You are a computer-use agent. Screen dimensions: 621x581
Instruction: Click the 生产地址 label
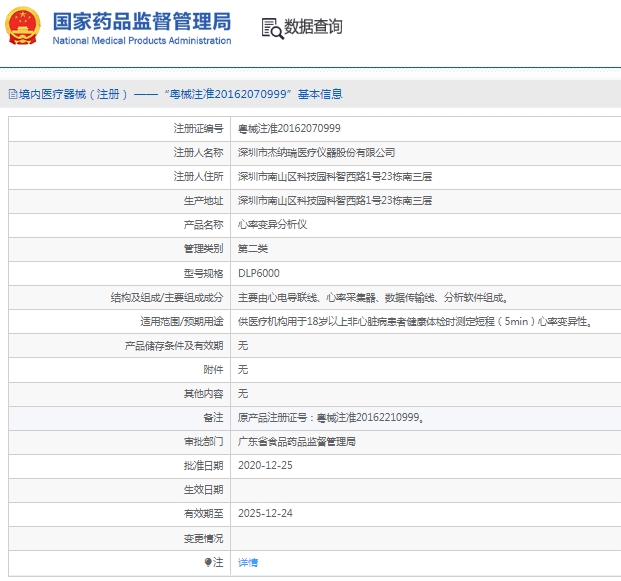click(204, 201)
